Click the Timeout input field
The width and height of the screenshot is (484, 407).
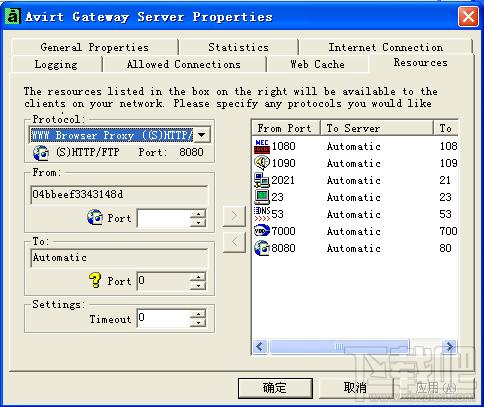pos(164,318)
